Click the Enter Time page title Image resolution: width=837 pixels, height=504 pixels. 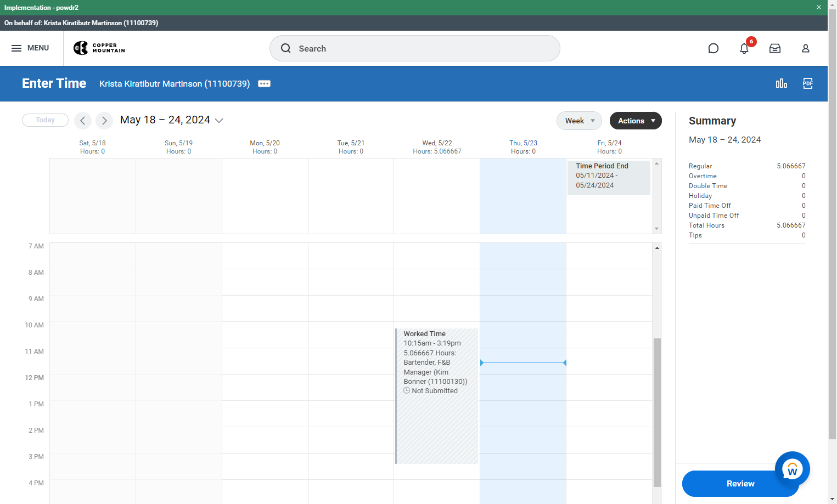[54, 83]
